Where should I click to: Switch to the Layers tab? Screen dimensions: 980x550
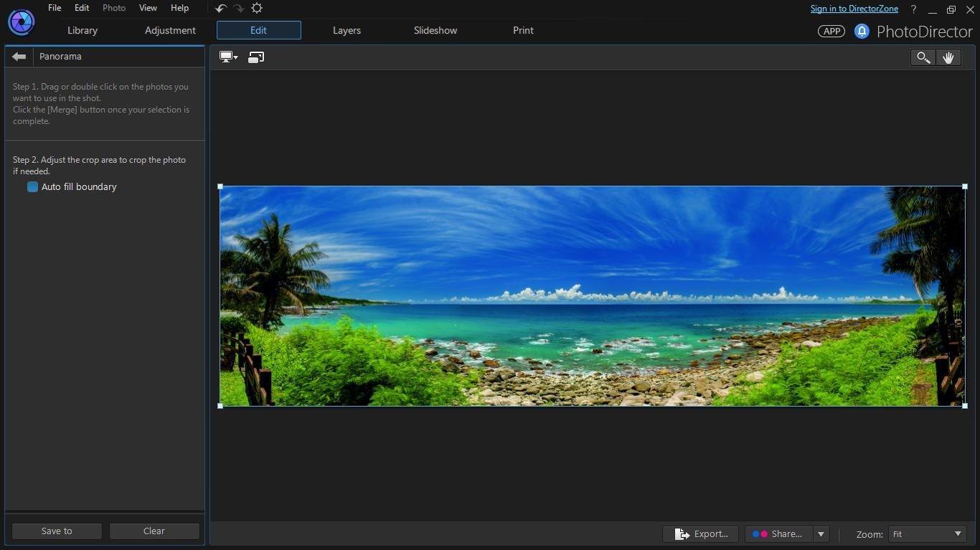pyautogui.click(x=347, y=30)
